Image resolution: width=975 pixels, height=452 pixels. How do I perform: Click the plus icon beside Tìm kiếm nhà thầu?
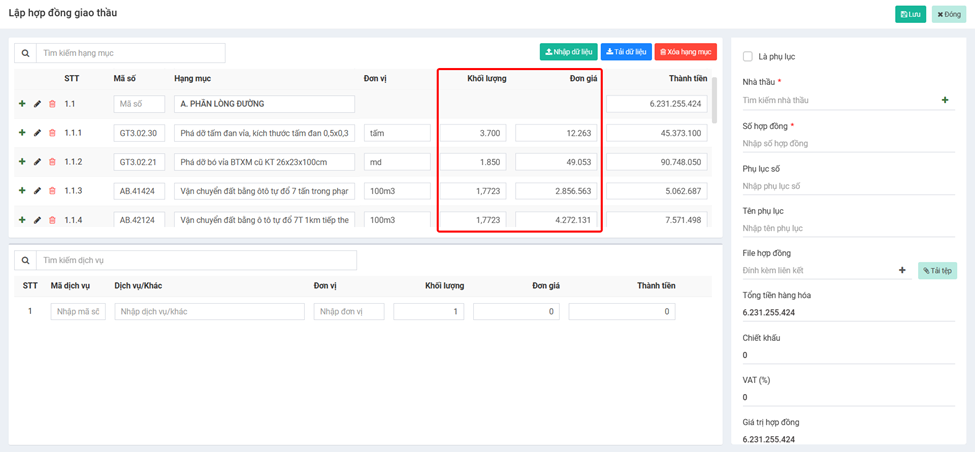coord(945,100)
